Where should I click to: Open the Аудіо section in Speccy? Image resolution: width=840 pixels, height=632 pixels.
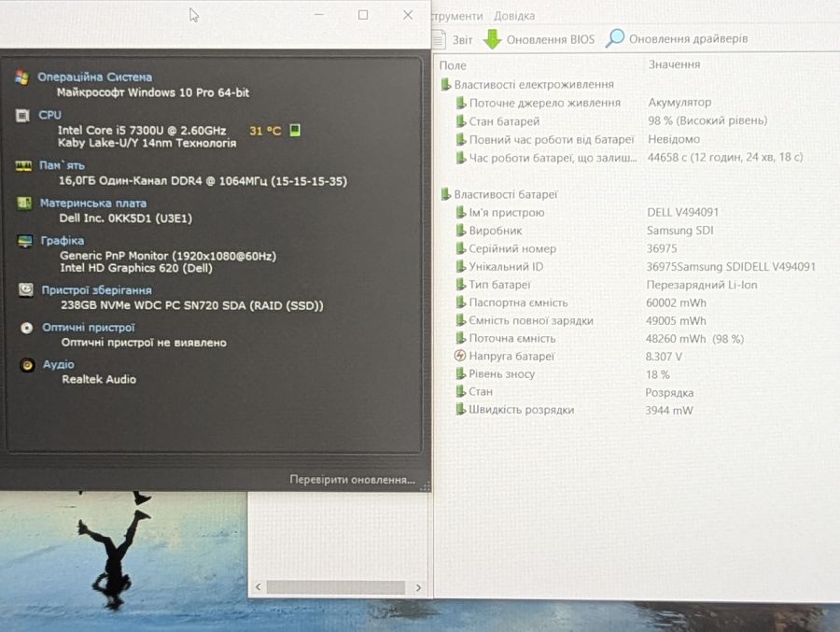pos(58,364)
